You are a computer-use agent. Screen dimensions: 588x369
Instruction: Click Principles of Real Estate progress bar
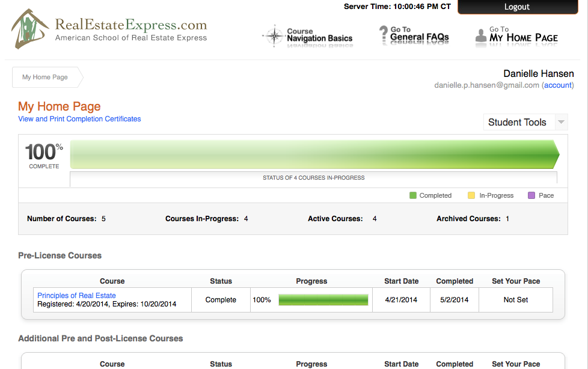(323, 300)
